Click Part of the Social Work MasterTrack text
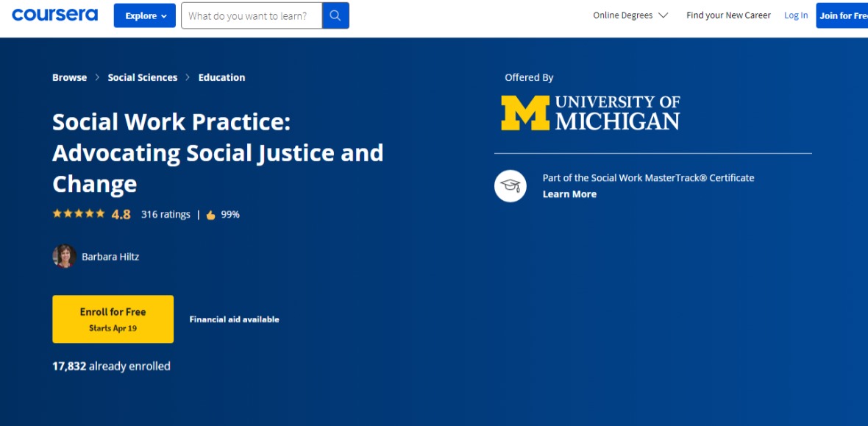Image resolution: width=868 pixels, height=426 pixels. [648, 178]
